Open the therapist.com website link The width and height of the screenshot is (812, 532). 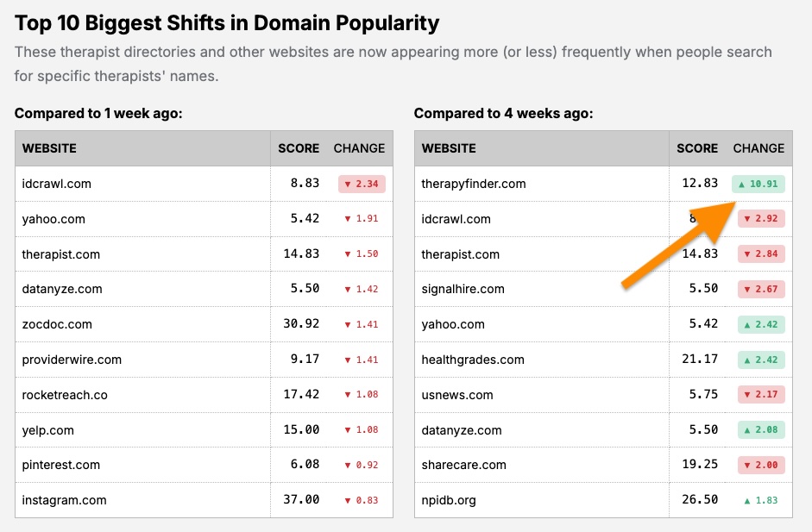(x=61, y=254)
